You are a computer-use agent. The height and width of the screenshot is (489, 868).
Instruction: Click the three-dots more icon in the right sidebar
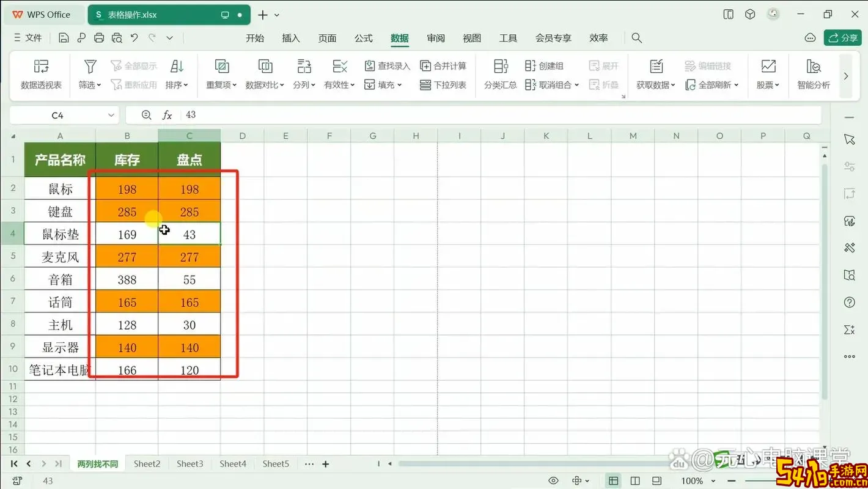tap(849, 356)
